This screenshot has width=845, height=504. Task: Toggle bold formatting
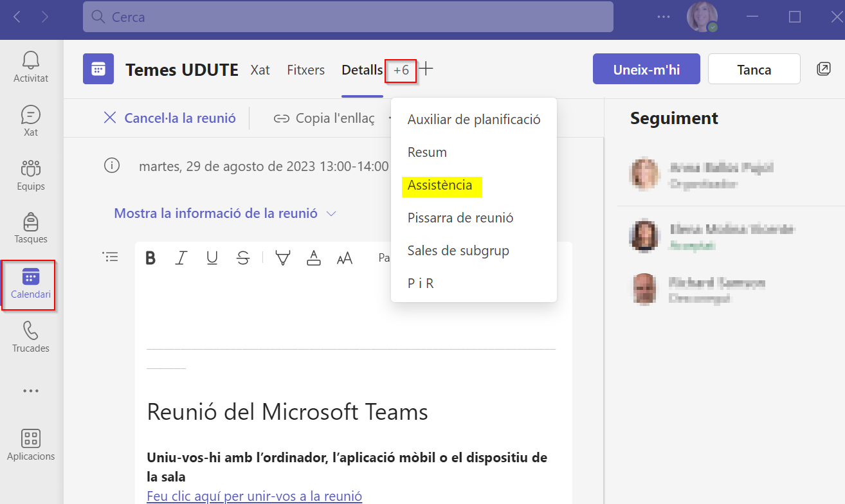[x=150, y=258]
